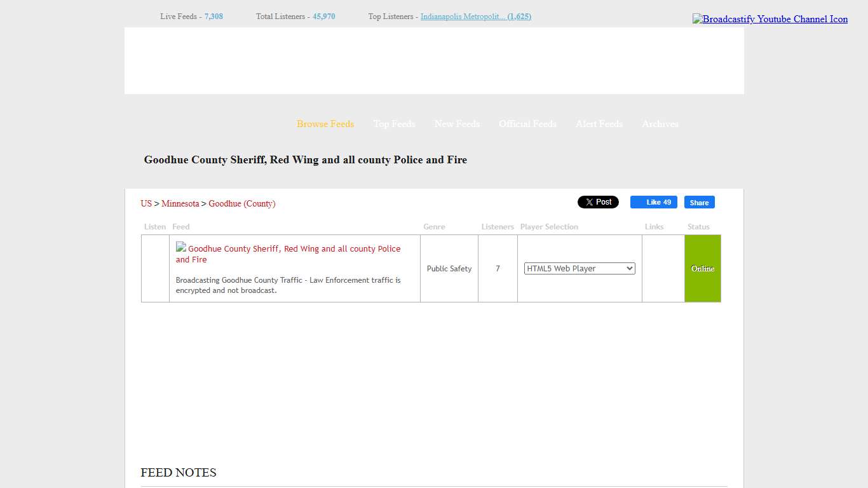Viewport: 868px width, 488px height.
Task: Share the feed on Facebook
Action: click(x=699, y=203)
